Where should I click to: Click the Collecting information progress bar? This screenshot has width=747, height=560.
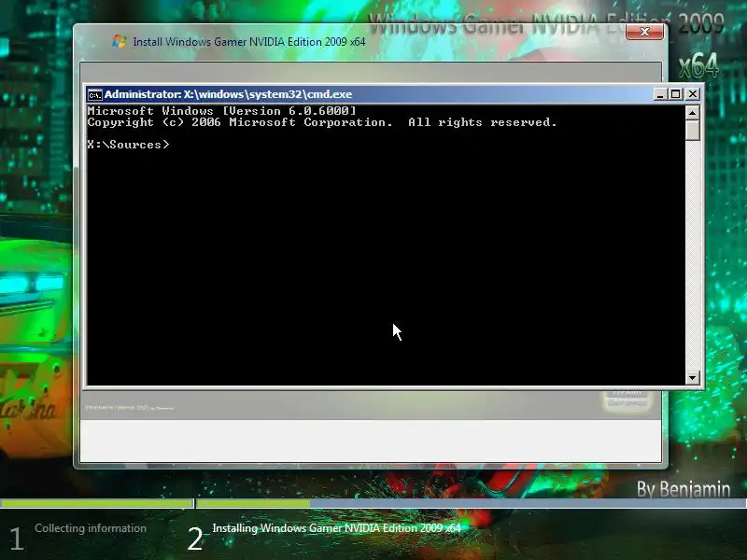point(97,503)
